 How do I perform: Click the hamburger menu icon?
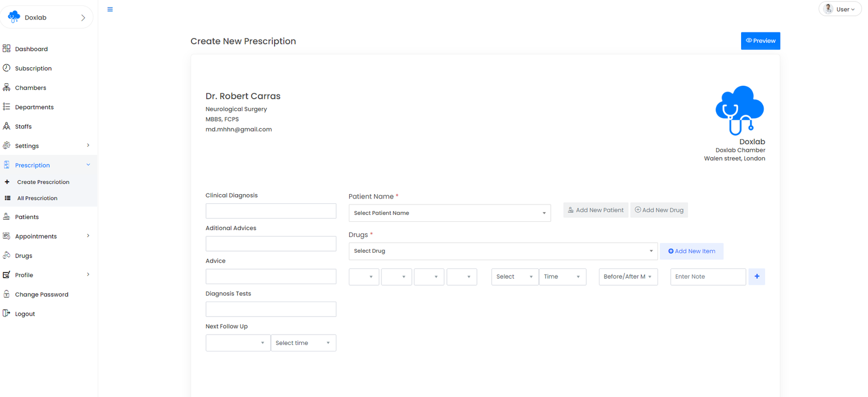click(110, 9)
